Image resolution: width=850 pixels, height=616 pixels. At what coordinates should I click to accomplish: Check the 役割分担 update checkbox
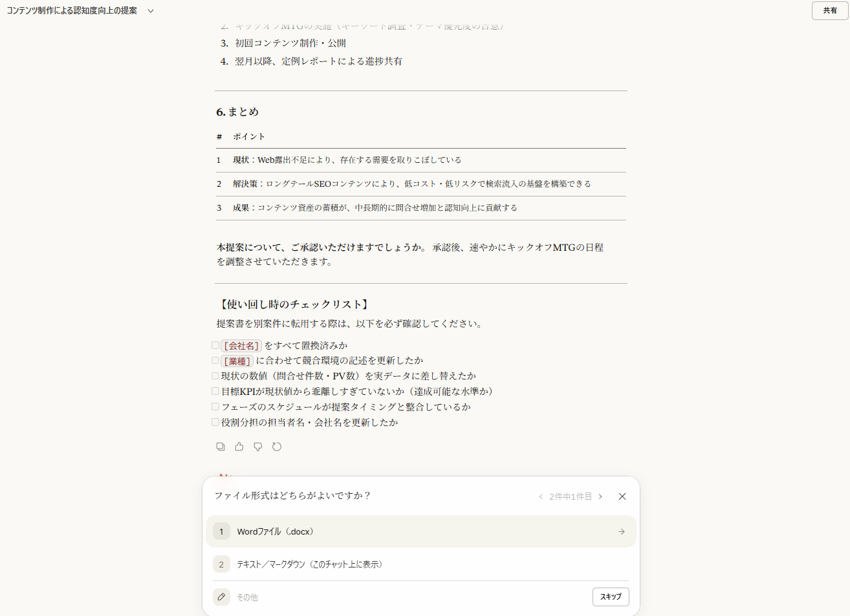(x=215, y=421)
